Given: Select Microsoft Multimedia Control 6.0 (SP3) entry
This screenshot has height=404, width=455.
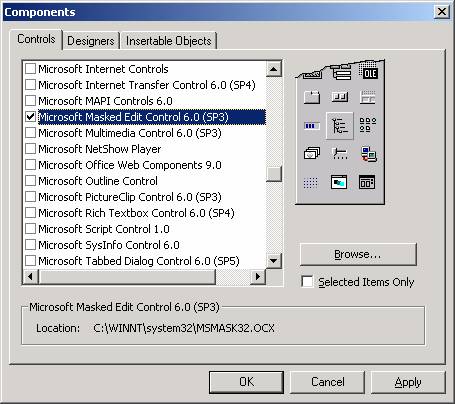Looking at the screenshot, I should click(130, 133).
